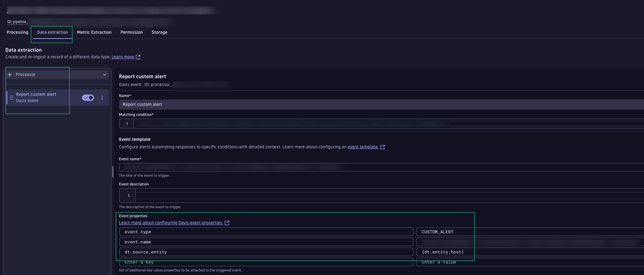Go to the Storage tab
This screenshot has width=644, height=275.
pos(159,32)
